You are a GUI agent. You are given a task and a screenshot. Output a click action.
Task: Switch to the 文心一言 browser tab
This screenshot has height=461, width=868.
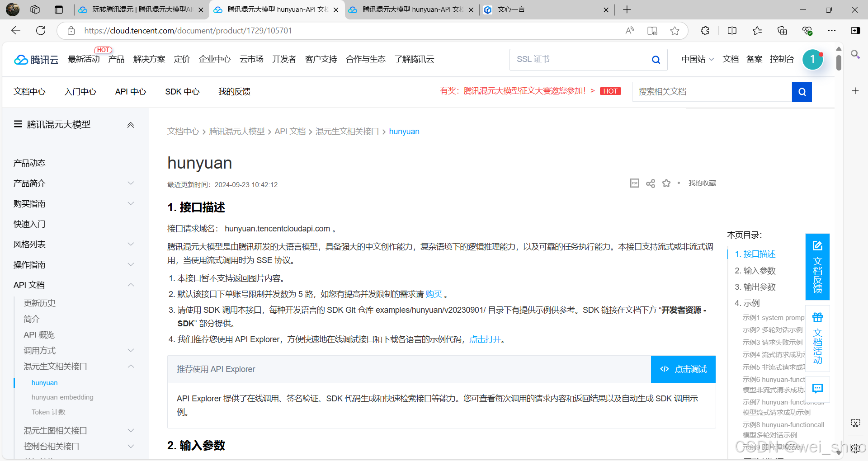(546, 9)
